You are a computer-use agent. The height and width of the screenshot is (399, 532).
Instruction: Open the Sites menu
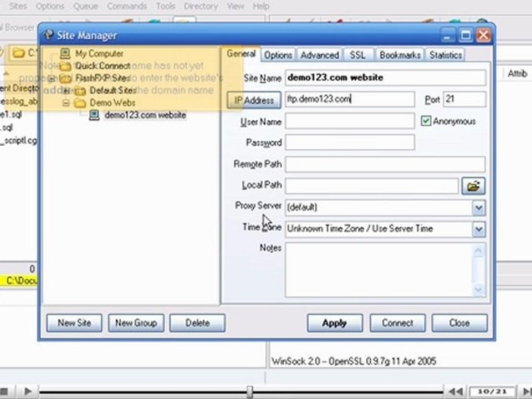[18, 6]
